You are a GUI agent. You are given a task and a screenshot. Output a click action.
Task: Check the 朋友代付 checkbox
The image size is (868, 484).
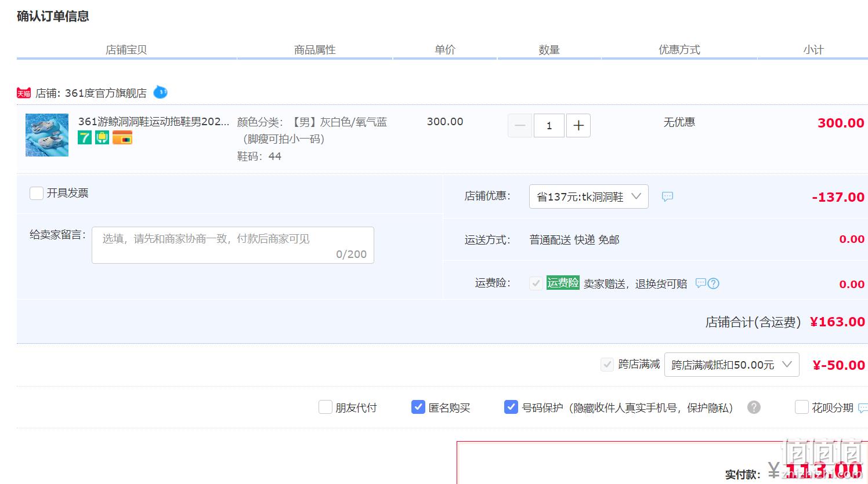click(325, 407)
